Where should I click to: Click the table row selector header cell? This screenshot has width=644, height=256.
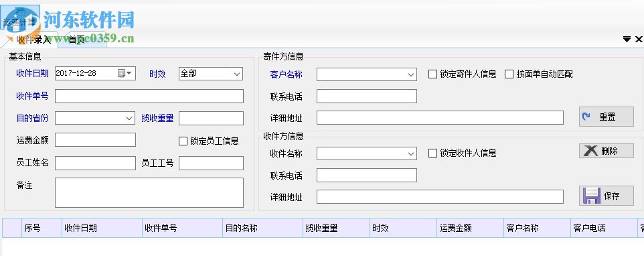click(x=12, y=228)
